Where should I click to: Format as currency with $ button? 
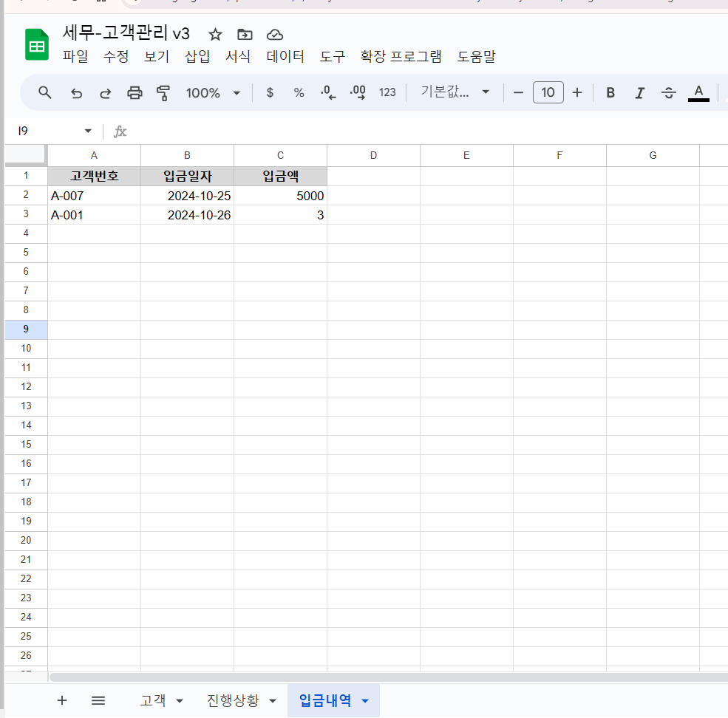pos(270,93)
